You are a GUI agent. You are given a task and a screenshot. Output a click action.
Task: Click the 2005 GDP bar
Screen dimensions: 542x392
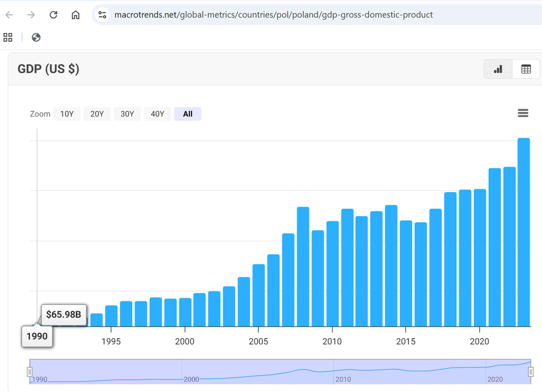coord(259,295)
